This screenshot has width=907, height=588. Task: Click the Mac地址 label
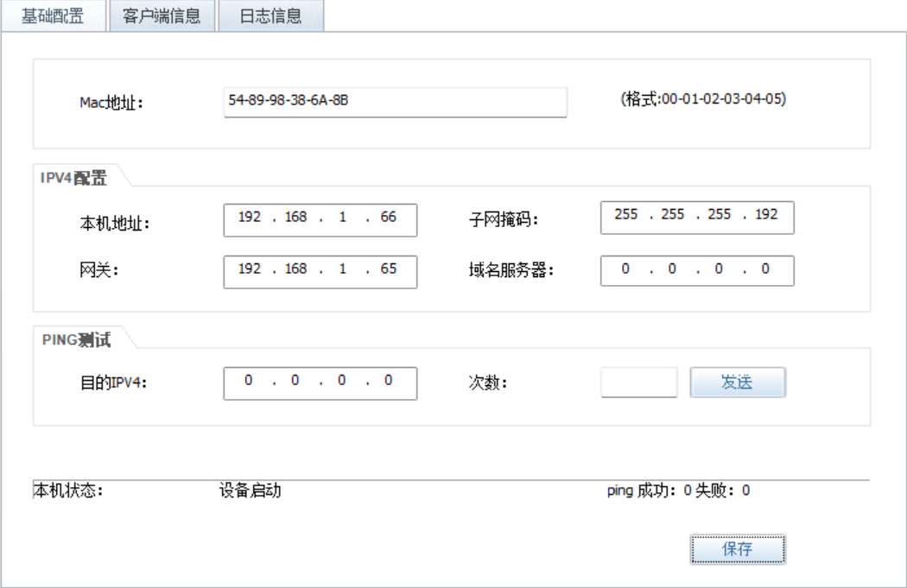tap(111, 103)
